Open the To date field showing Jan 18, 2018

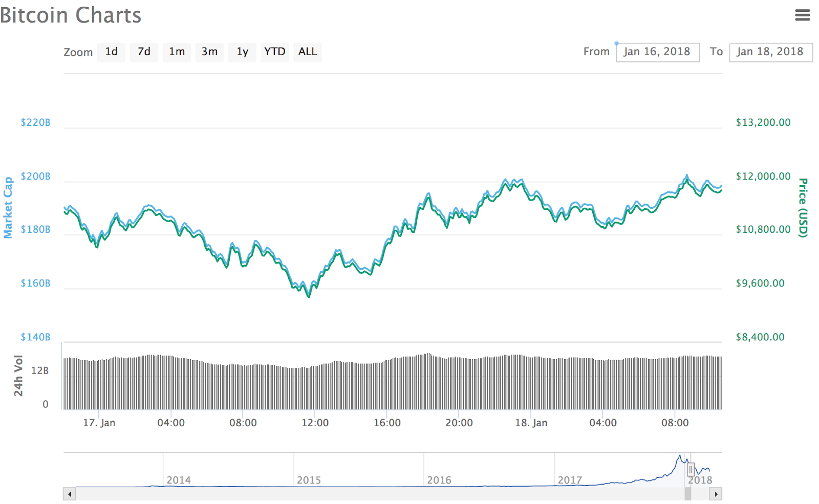pyautogui.click(x=771, y=52)
